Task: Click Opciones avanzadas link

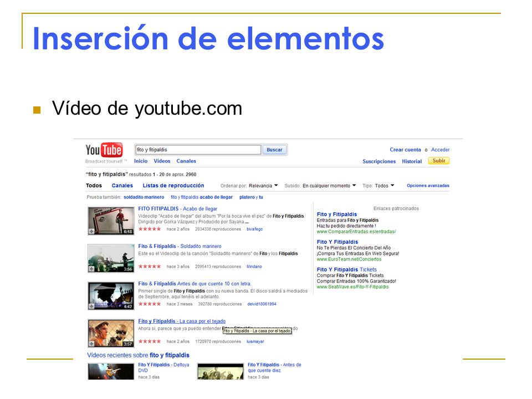Action: 428,186
